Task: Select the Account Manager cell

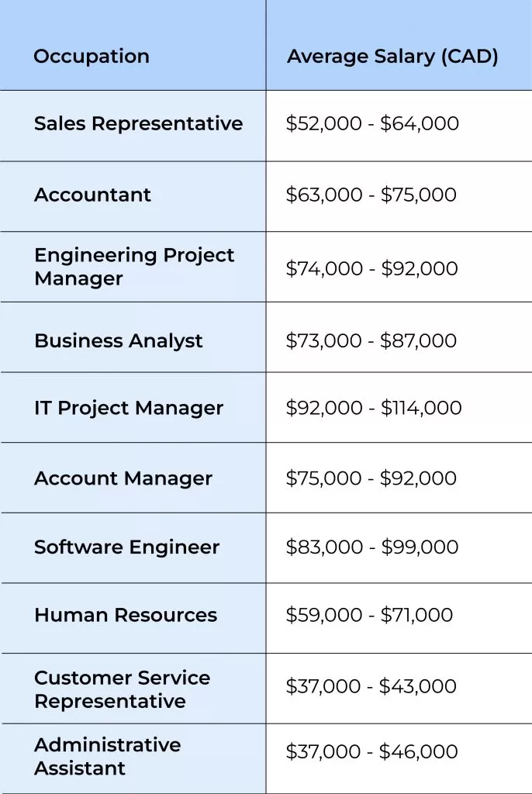Action: pos(123,478)
